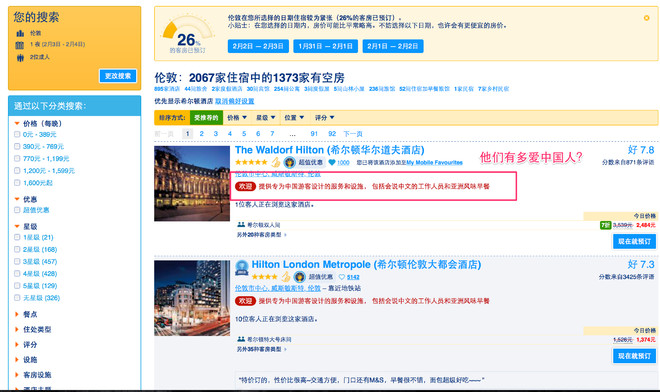The width and height of the screenshot is (660, 392).
Task: Click the guests icon beside 希尔顿特大号床间
Action: [241, 339]
